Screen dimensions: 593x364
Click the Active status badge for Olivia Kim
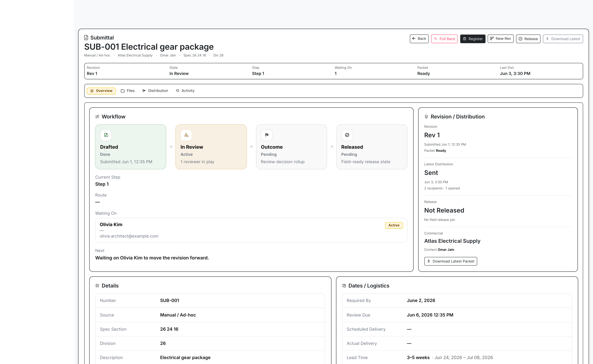click(x=394, y=225)
